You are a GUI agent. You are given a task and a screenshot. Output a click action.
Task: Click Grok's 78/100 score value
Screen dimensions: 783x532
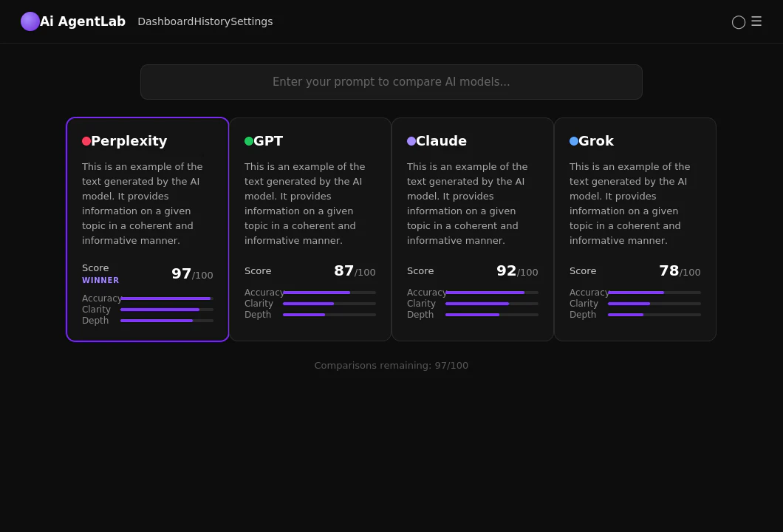[680, 270]
